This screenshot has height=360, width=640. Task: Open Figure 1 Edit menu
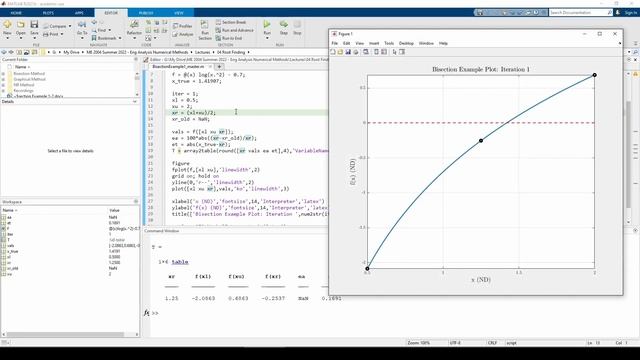tap(347, 43)
